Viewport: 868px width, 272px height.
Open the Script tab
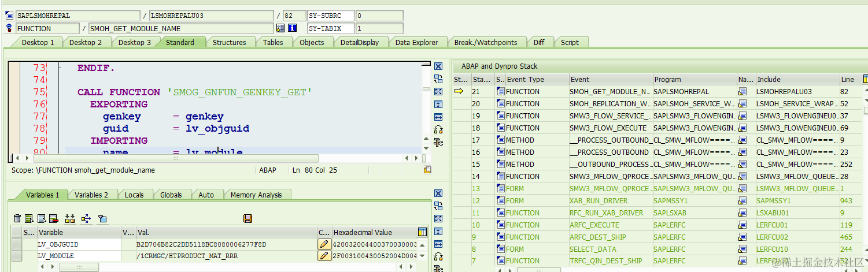570,42
